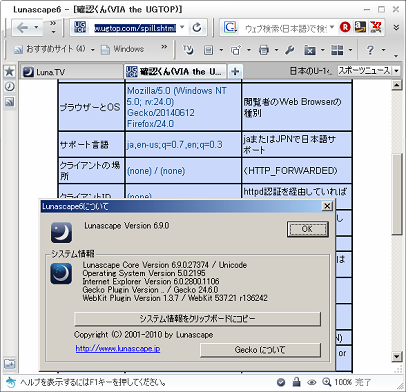This screenshot has width=406, height=392.
Task: Reload the page with the refresh button
Action: (x=197, y=27)
